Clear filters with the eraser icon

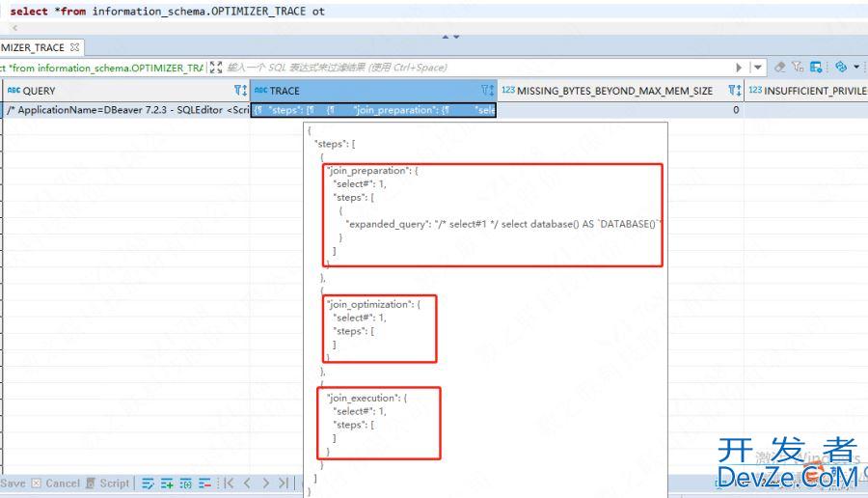(x=779, y=67)
